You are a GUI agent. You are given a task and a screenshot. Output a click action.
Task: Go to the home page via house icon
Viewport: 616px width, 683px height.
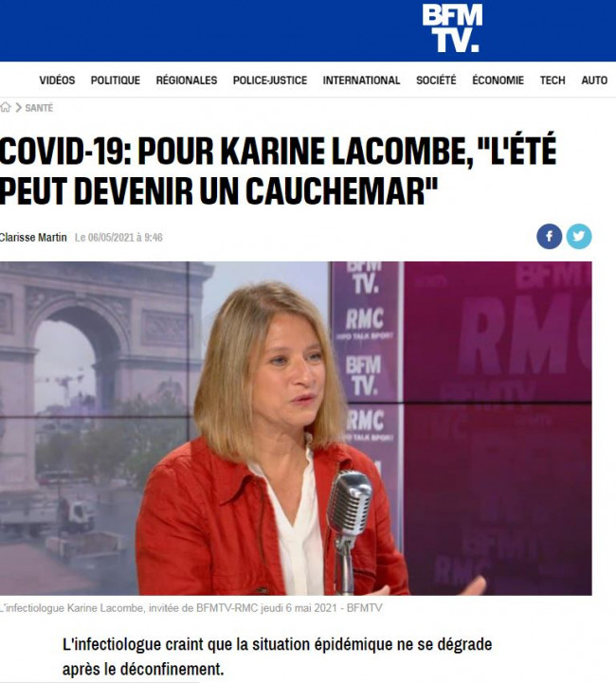[6, 107]
